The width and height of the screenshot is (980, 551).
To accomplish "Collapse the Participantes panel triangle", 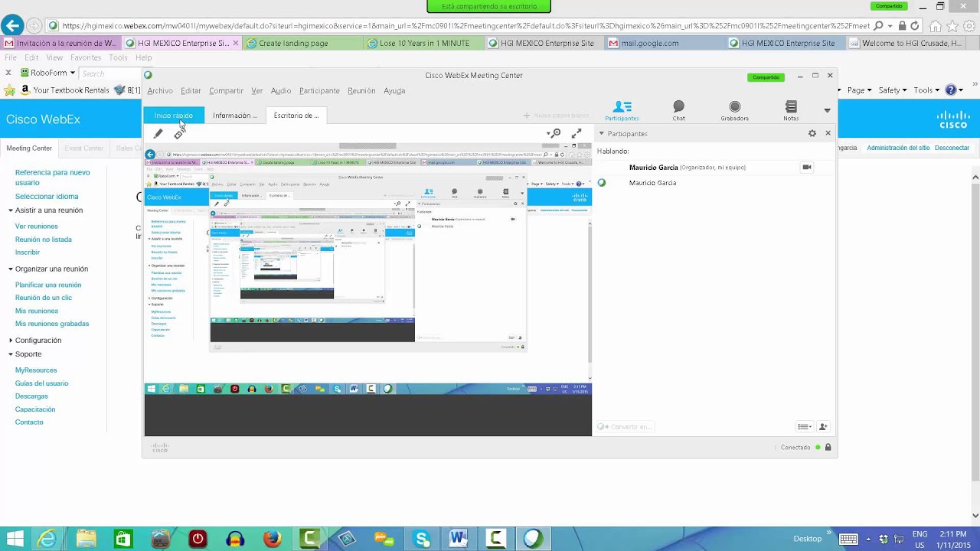I will point(601,133).
